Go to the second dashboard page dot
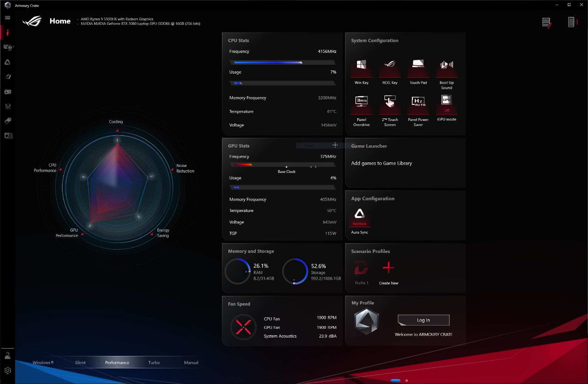Image resolution: width=588 pixels, height=384 pixels. coord(407,380)
